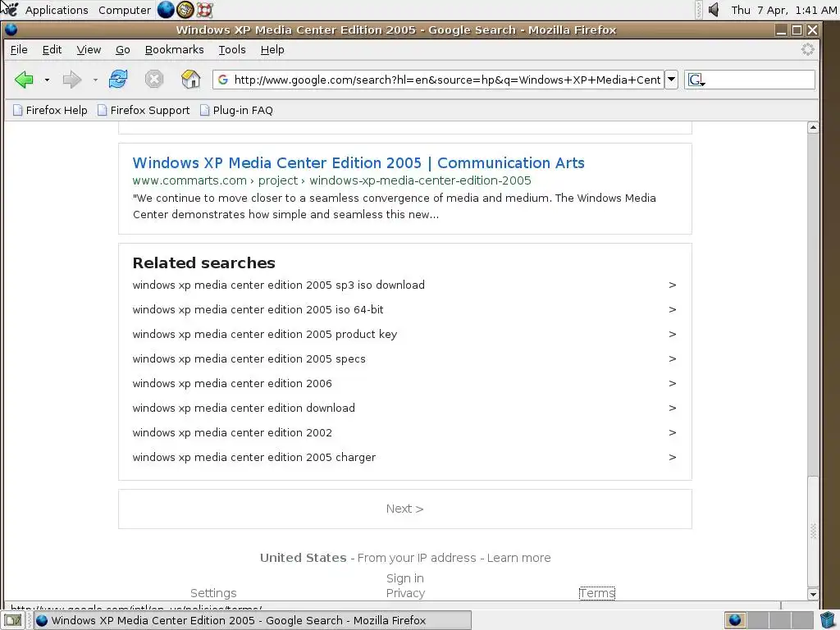Select related search '2005 charger'
Screen dimensions: 840x630
tap(254, 458)
